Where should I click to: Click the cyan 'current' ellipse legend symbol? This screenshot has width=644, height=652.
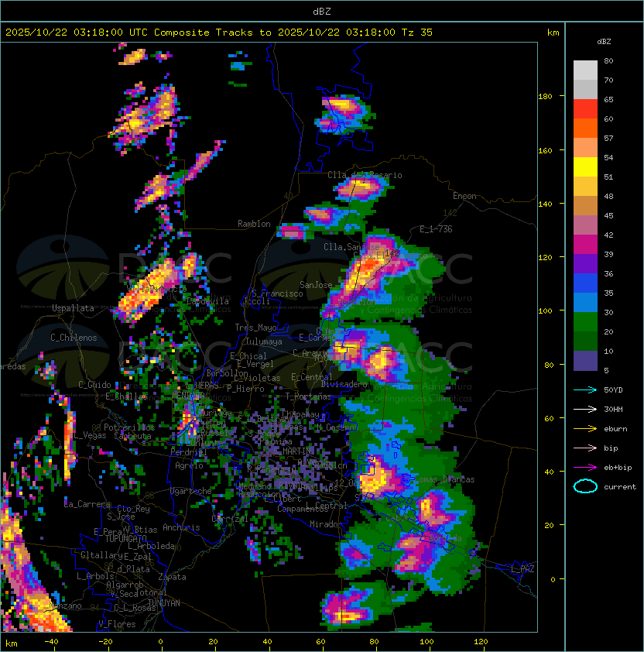pos(585,486)
